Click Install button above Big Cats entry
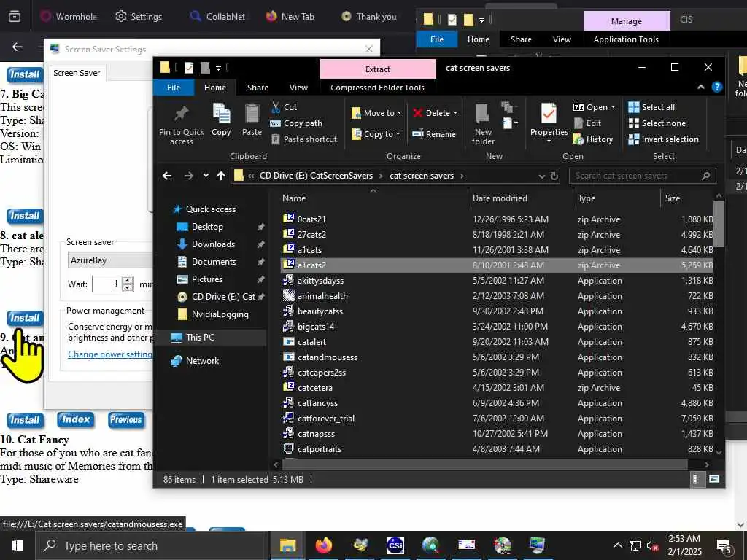This screenshot has height=560, width=747. 25,74
